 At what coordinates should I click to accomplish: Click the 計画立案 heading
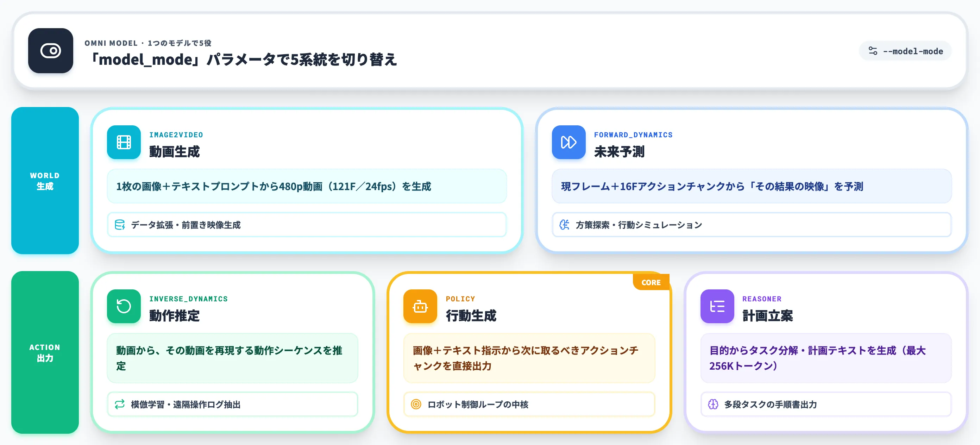point(768,316)
